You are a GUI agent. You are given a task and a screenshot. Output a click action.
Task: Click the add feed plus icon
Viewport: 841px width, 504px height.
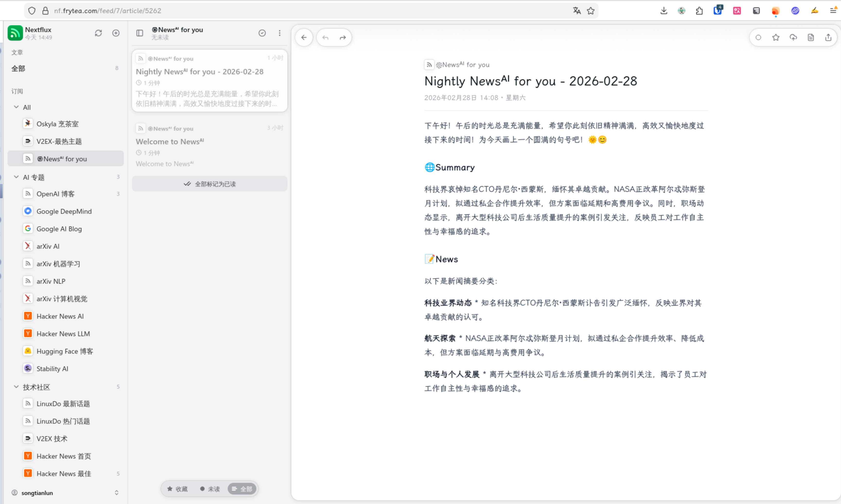(x=116, y=33)
